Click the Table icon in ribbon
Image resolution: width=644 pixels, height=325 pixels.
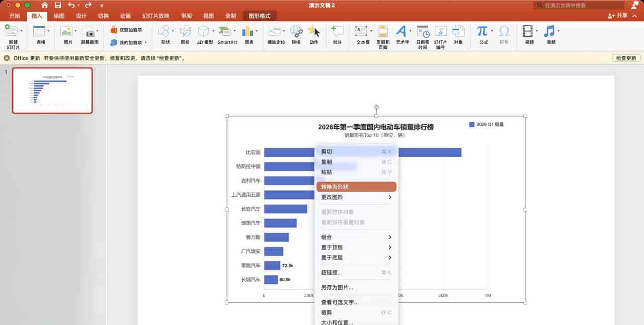(x=39, y=31)
